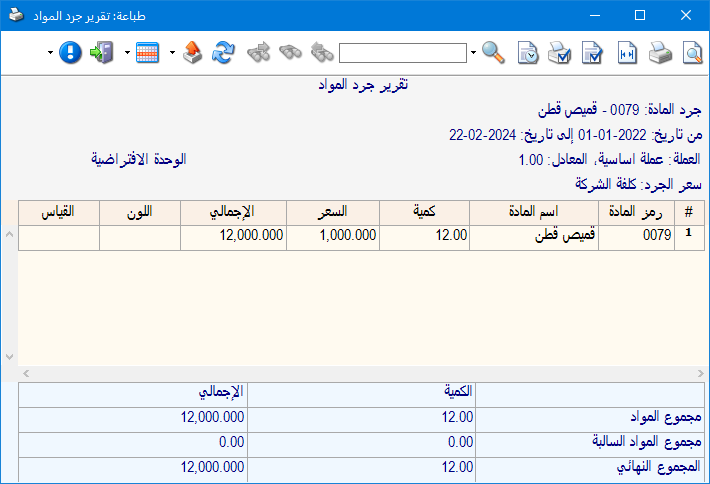Click the السعر column header

333,212
